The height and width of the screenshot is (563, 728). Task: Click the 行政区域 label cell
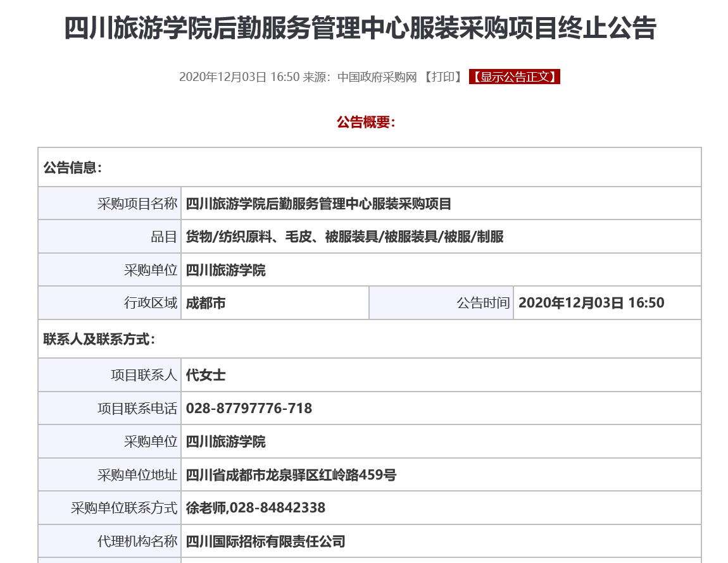pyautogui.click(x=110, y=303)
